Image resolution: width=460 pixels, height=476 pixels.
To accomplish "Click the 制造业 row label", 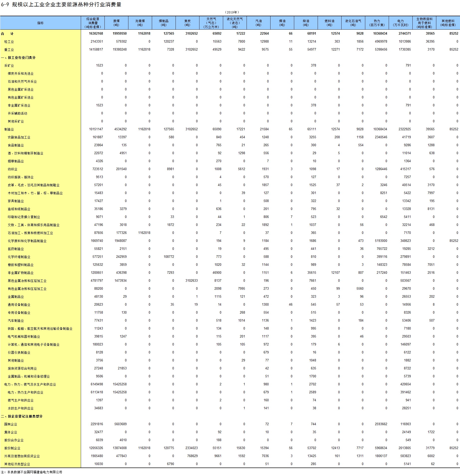I will point(9,129).
